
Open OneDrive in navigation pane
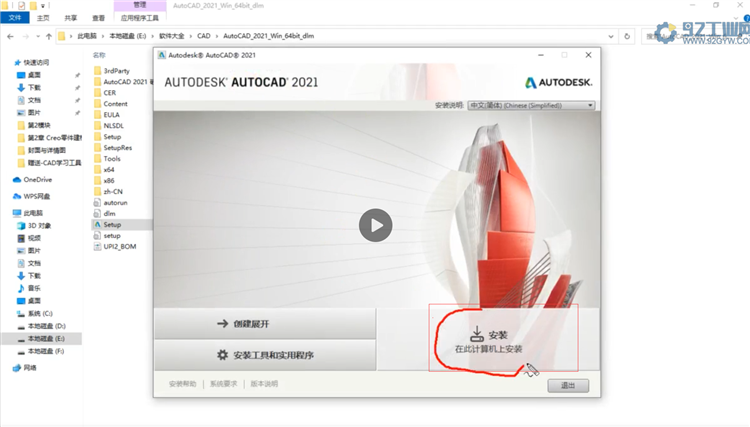38,180
